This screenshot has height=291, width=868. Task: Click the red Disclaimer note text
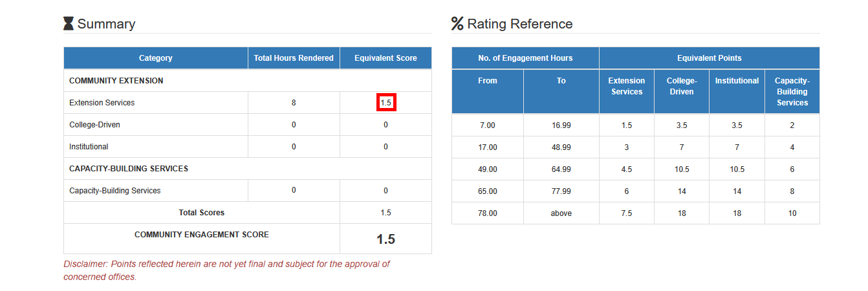point(226,270)
